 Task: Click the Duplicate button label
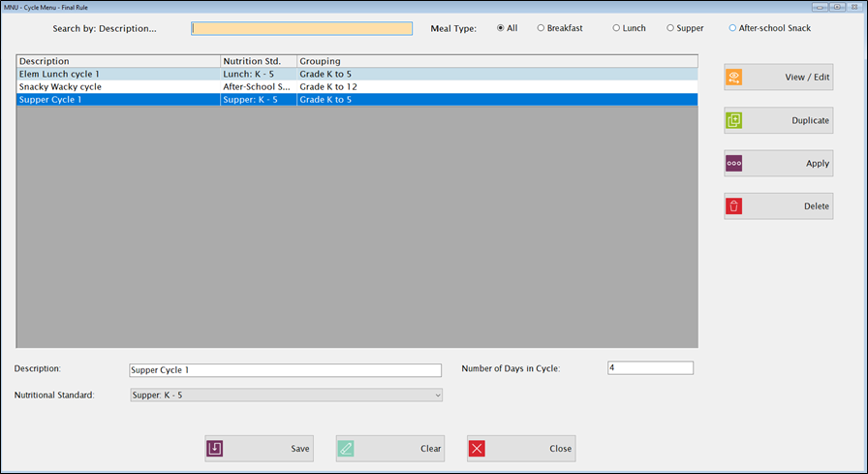tap(810, 120)
